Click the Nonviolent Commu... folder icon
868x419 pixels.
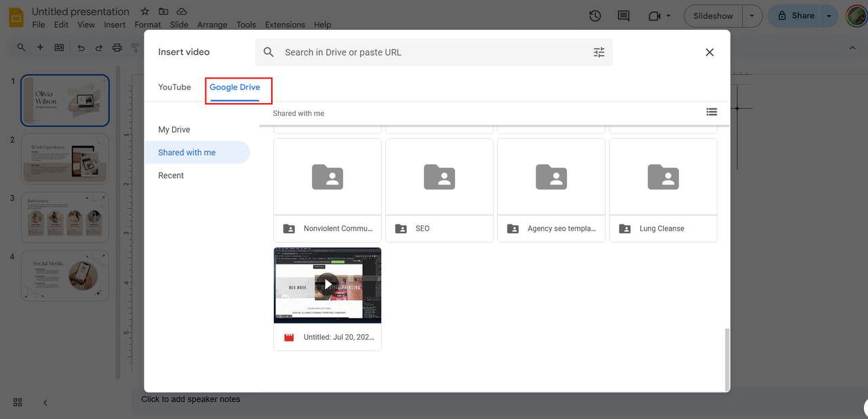coord(328,177)
